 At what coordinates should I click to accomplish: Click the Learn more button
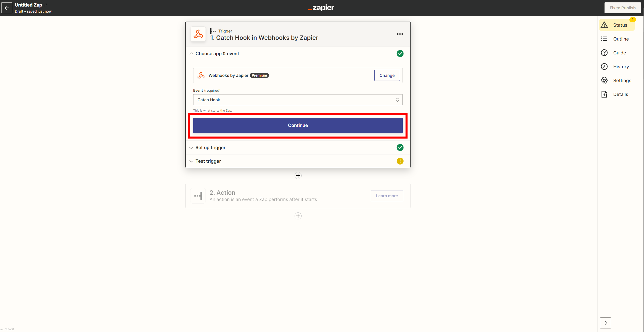(387, 196)
